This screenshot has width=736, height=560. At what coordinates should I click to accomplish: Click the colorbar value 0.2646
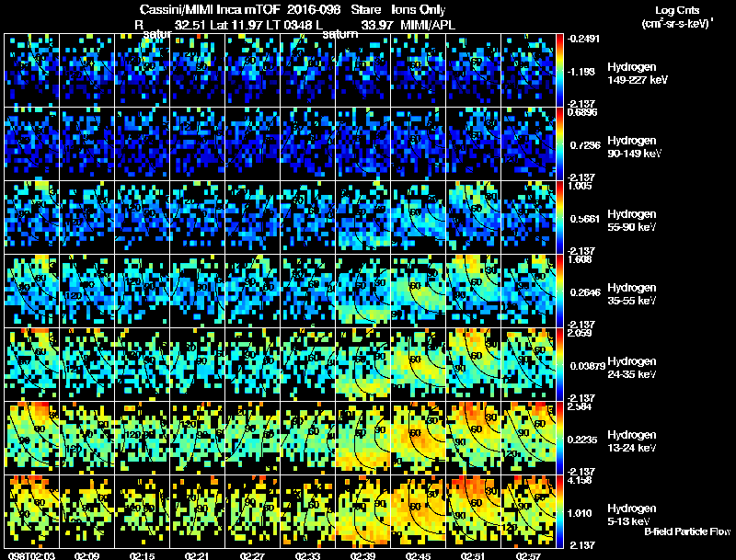point(585,292)
